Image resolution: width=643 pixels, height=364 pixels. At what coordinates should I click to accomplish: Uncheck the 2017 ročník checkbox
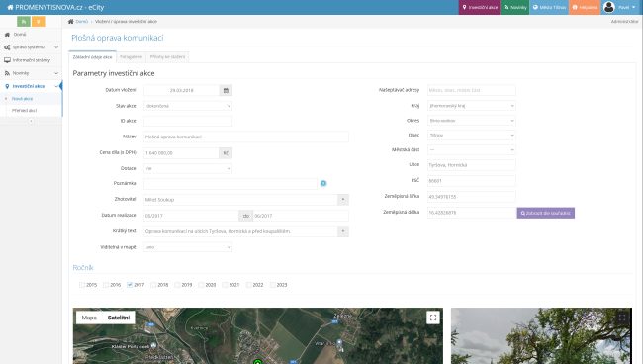(x=130, y=285)
